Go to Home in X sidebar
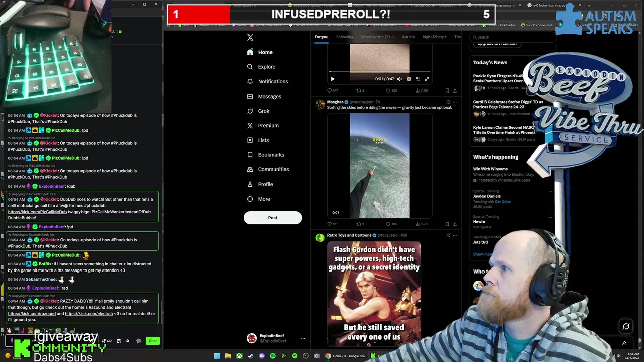This screenshot has height=362, width=644. (x=260, y=52)
